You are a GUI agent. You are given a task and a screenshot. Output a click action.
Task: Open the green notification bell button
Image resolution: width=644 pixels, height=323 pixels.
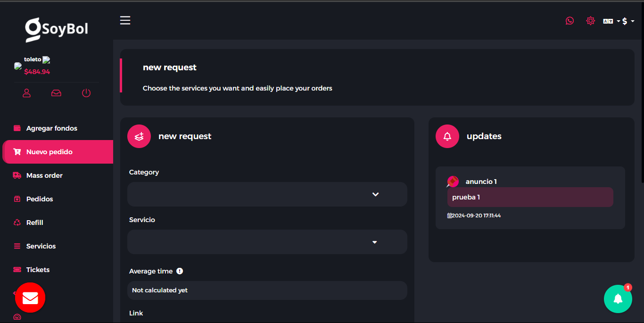(618, 299)
